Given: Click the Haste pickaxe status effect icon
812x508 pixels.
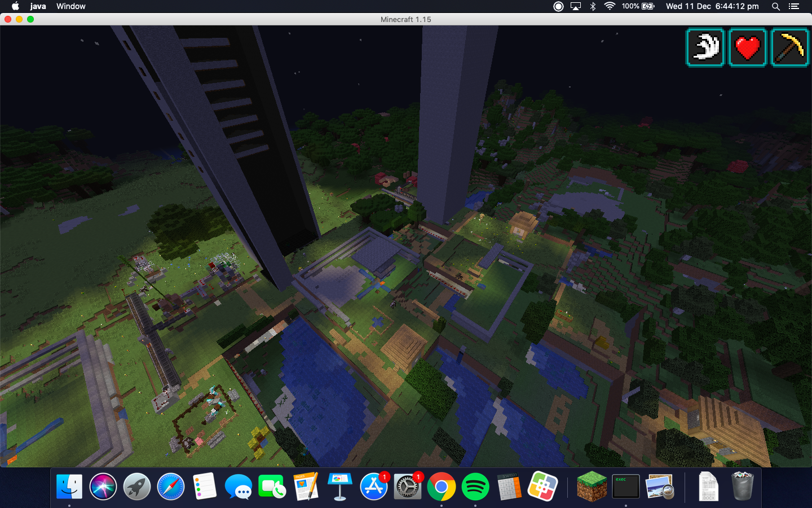Looking at the screenshot, I should pos(790,47).
